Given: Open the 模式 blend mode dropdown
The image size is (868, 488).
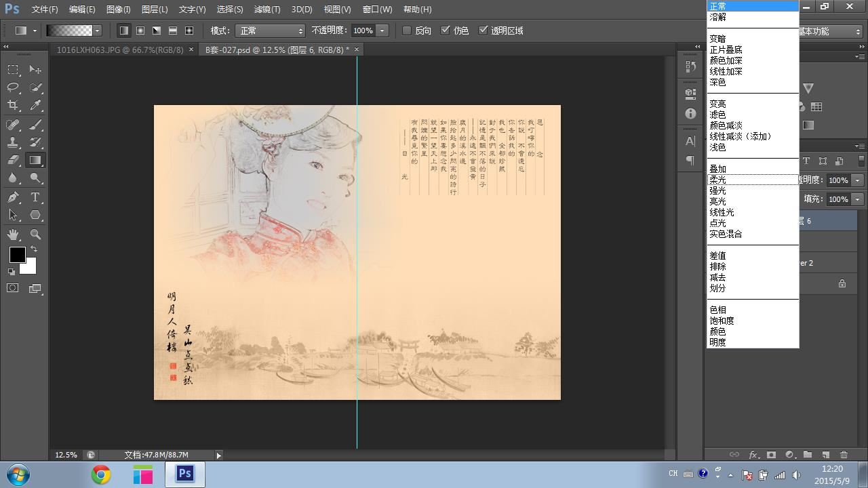Looking at the screenshot, I should pyautogui.click(x=270, y=30).
